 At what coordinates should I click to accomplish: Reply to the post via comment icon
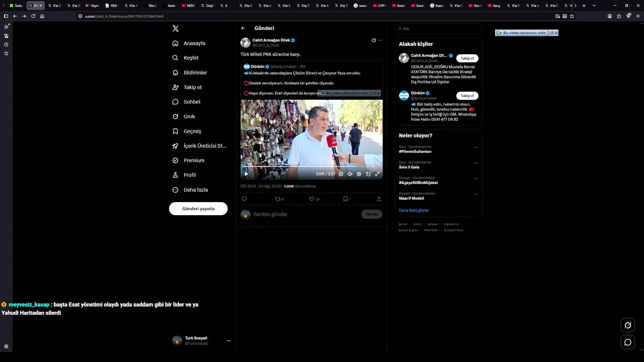[244, 199]
